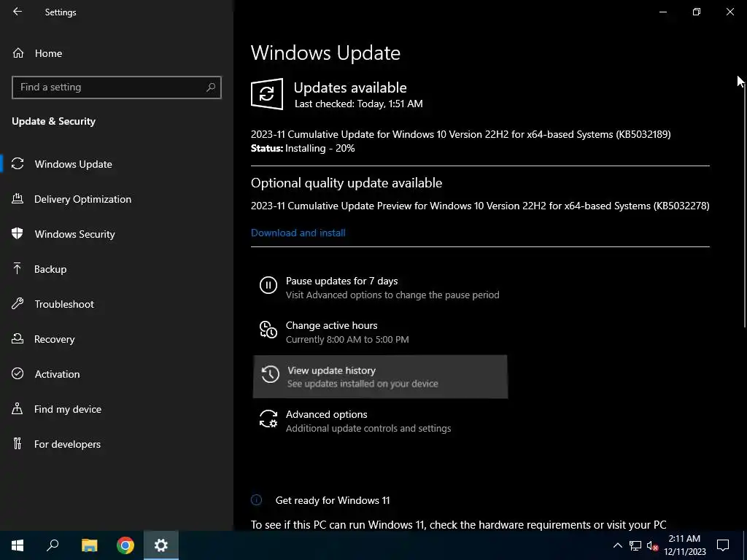Focus the Find a setting search box

point(117,87)
